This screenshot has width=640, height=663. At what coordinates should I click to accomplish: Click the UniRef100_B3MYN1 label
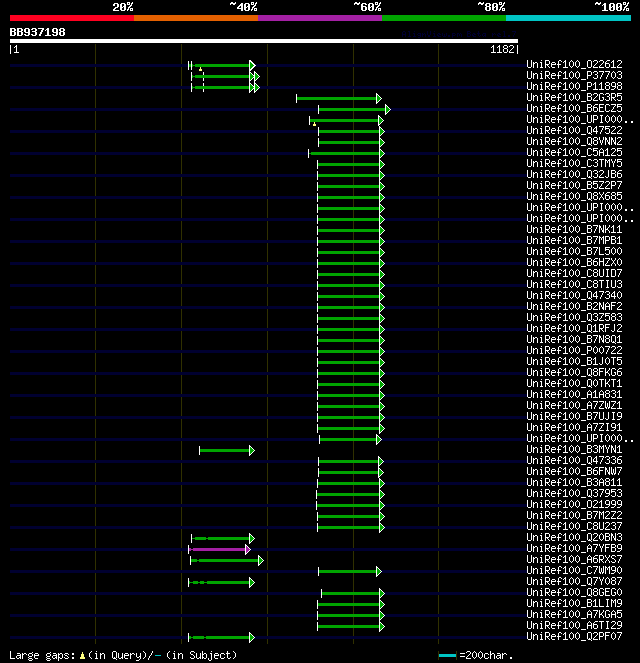click(x=574, y=449)
